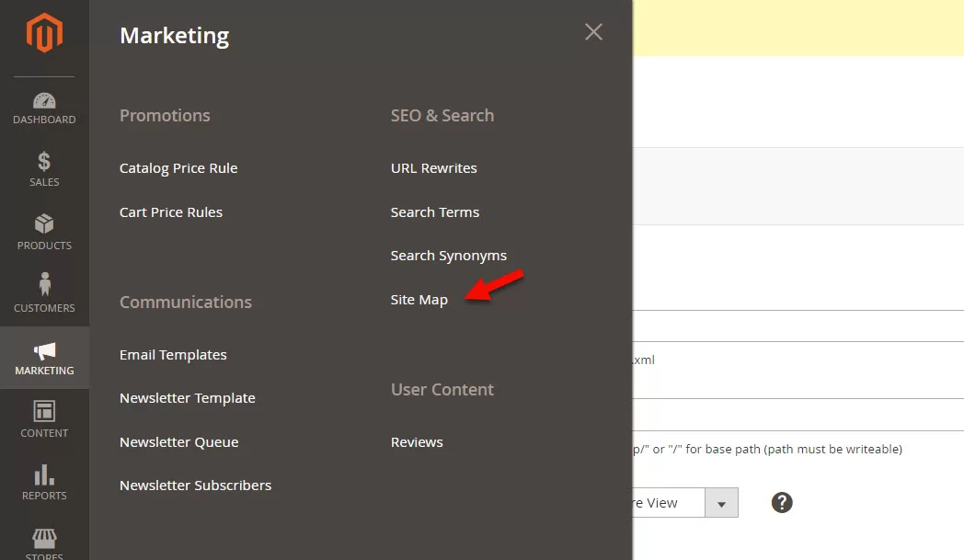Viewport: 964px width, 560px height.
Task: Open the Customers person icon
Action: (44, 285)
